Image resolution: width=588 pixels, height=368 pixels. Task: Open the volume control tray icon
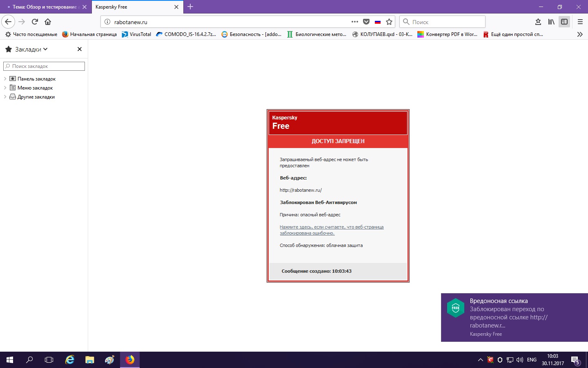[x=520, y=360]
